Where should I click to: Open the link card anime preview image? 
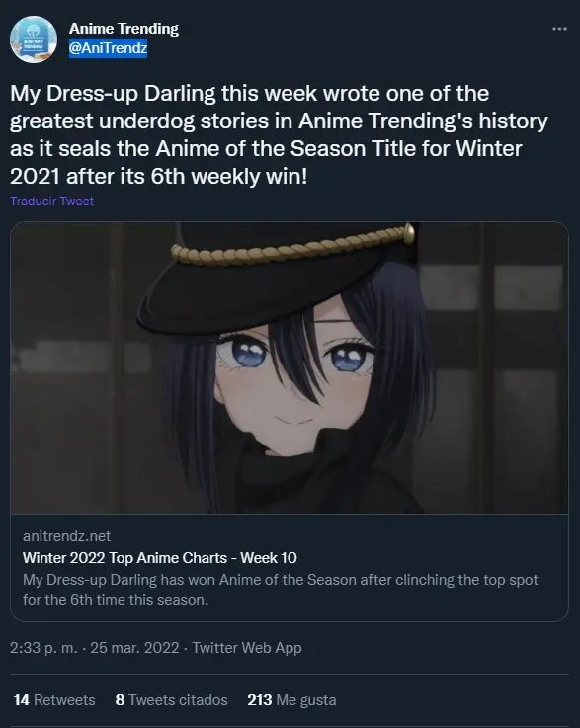[x=290, y=367]
